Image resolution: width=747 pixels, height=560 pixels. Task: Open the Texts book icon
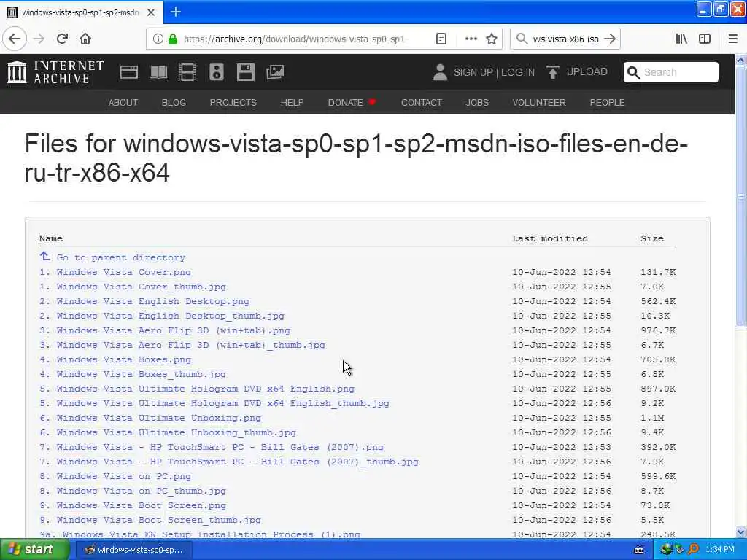pyautogui.click(x=158, y=72)
